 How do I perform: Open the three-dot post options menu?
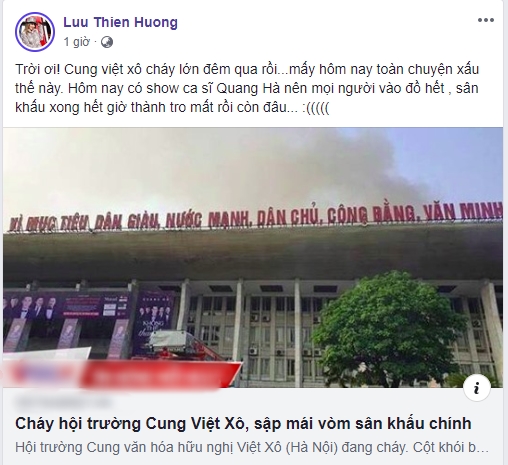pyautogui.click(x=486, y=20)
